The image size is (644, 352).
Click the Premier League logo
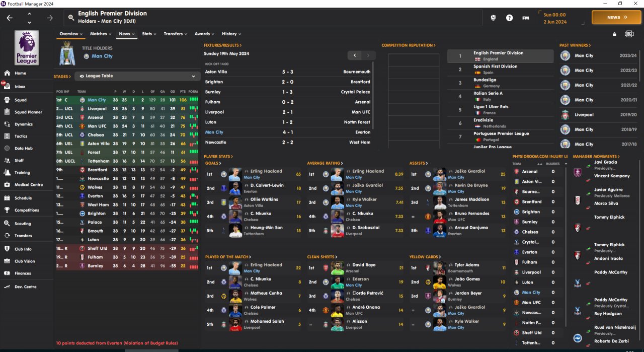27,48
